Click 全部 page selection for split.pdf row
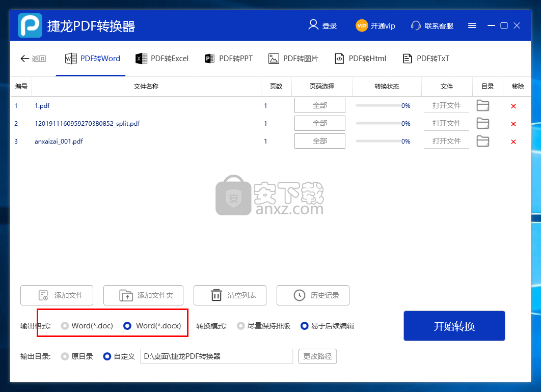This screenshot has height=392, width=541. click(320, 123)
